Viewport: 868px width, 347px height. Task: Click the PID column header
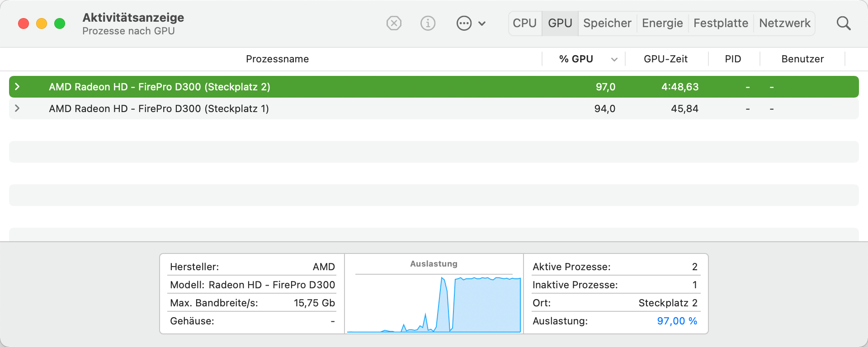click(733, 59)
